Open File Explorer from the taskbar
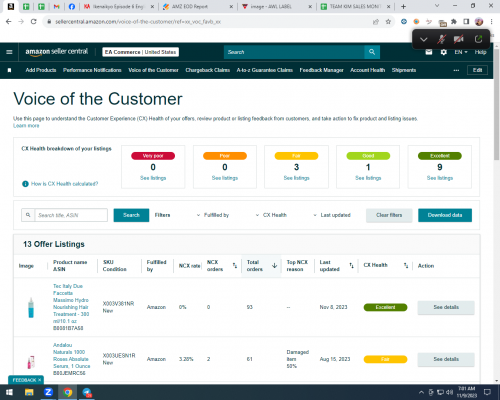Viewport: 500px width, 400px height. (29, 392)
